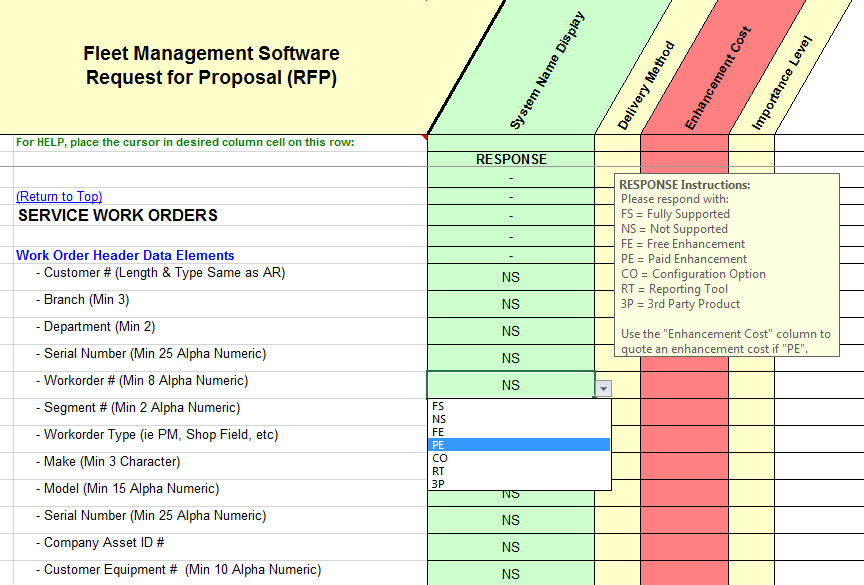This screenshot has width=864, height=585.
Task: Select the Customer Equipment # (Min 10) label
Action: tap(179, 570)
